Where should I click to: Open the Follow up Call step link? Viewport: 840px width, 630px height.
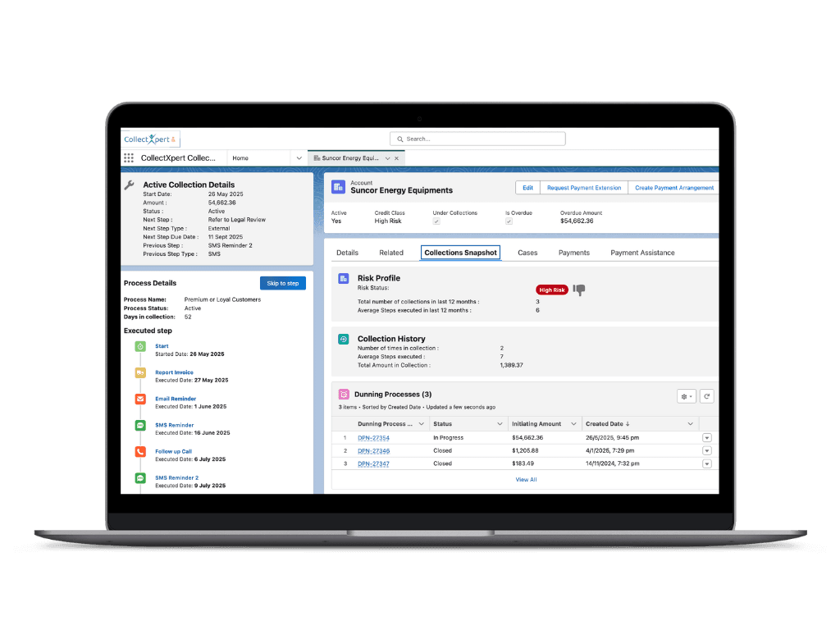pyautogui.click(x=174, y=451)
